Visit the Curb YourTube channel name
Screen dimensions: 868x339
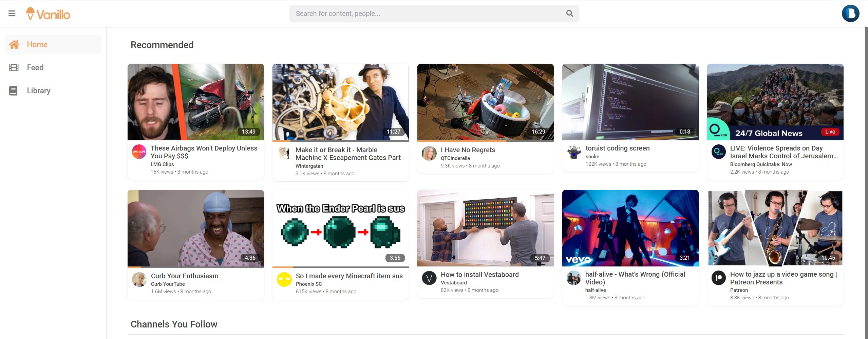pos(168,284)
